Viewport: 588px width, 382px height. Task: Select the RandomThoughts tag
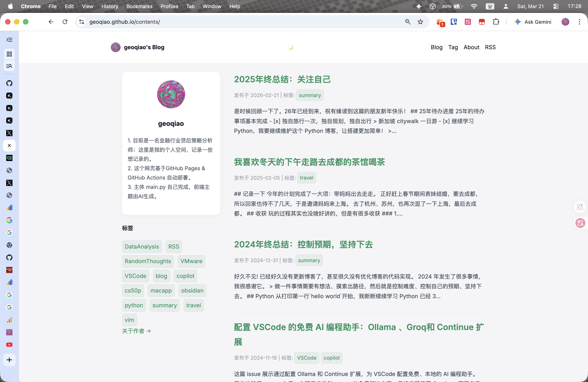(x=148, y=261)
